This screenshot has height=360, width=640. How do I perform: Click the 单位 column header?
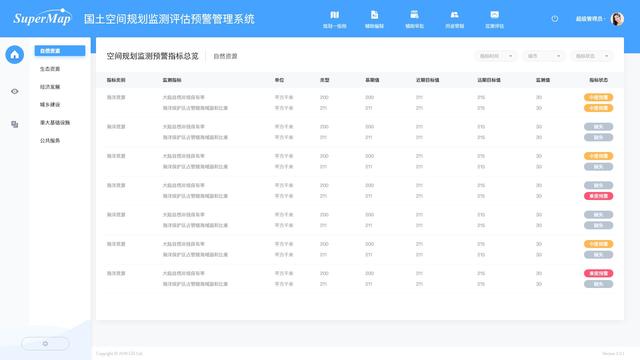pos(279,80)
